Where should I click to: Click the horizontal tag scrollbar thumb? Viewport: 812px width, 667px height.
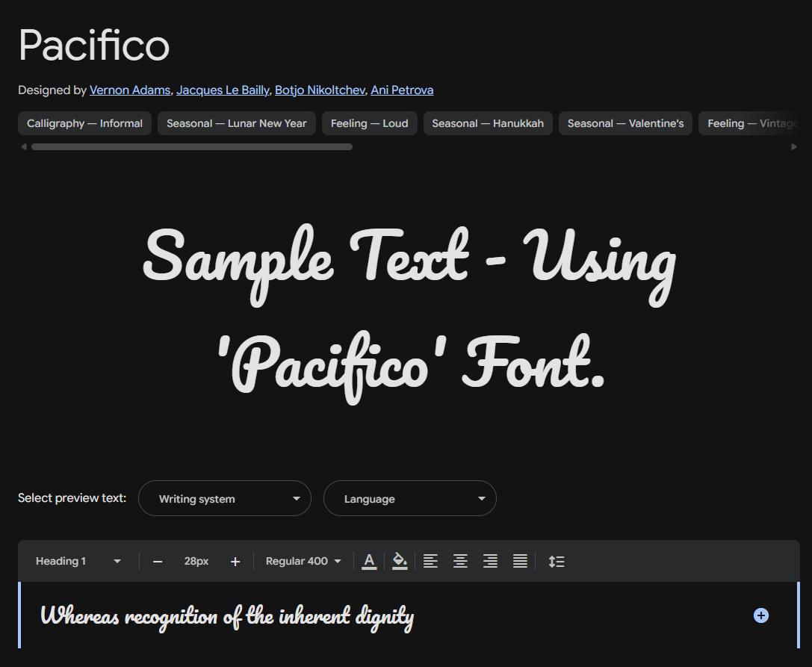(x=191, y=147)
